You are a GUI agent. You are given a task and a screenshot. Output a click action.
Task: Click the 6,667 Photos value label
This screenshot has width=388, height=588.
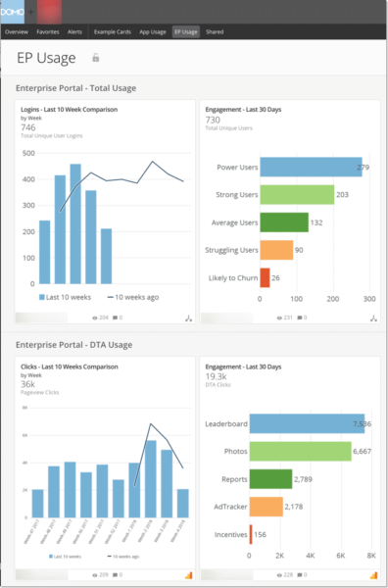coord(363,452)
